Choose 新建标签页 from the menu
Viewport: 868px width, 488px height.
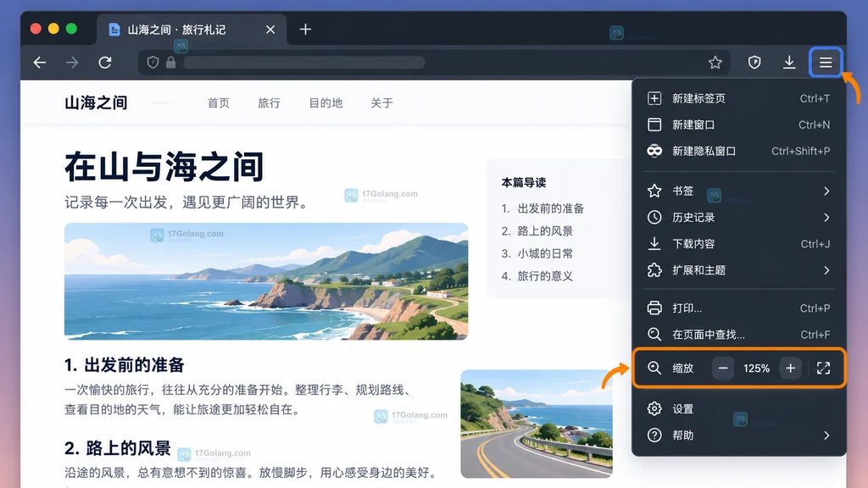[x=738, y=98]
